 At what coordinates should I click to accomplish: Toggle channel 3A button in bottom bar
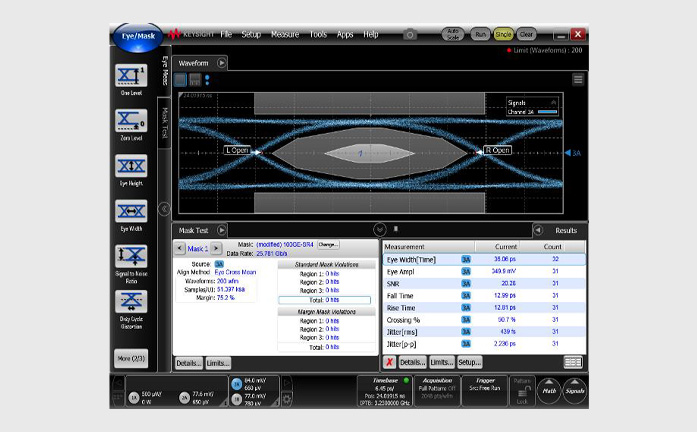pyautogui.click(x=236, y=384)
